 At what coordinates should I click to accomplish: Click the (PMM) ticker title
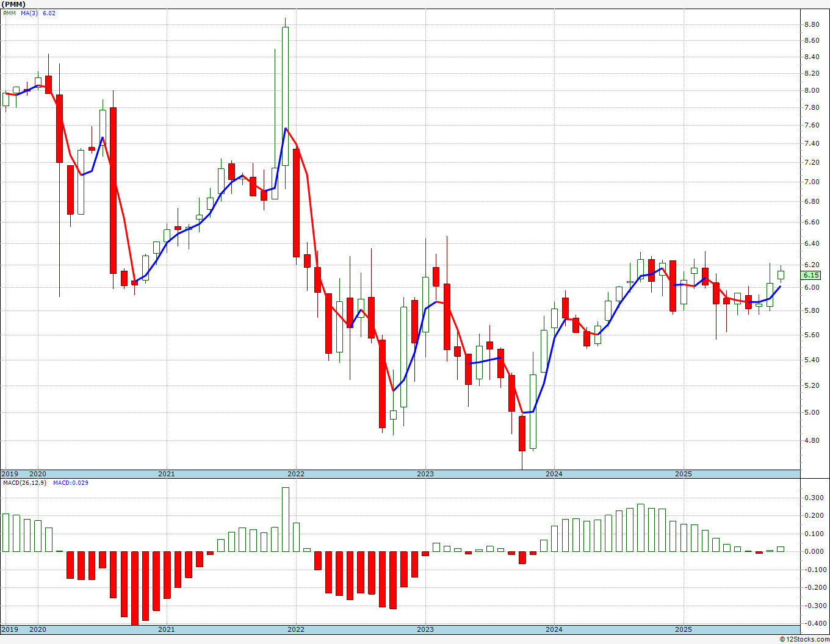point(13,4)
